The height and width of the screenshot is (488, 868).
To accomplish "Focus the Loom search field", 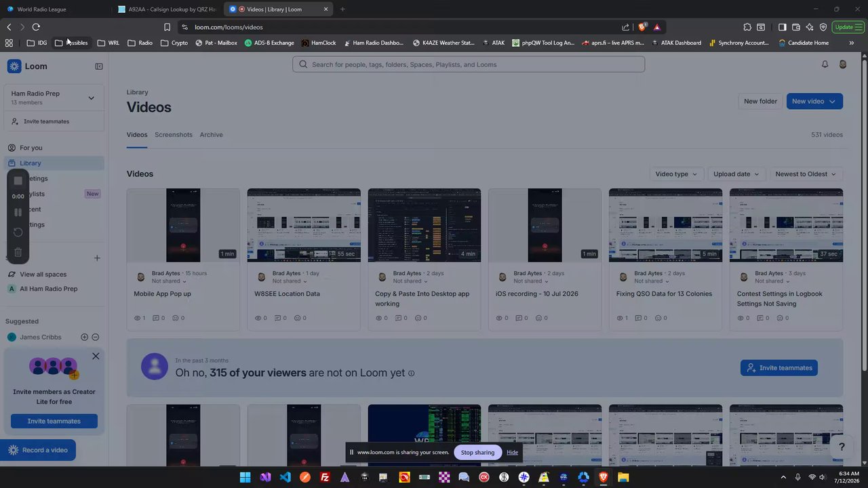I will pyautogui.click(x=469, y=64).
